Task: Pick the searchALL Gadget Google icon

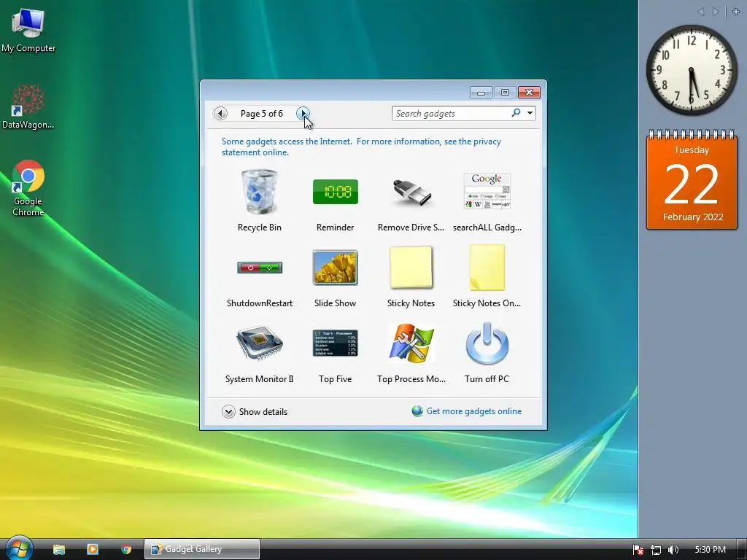Action: (x=487, y=192)
